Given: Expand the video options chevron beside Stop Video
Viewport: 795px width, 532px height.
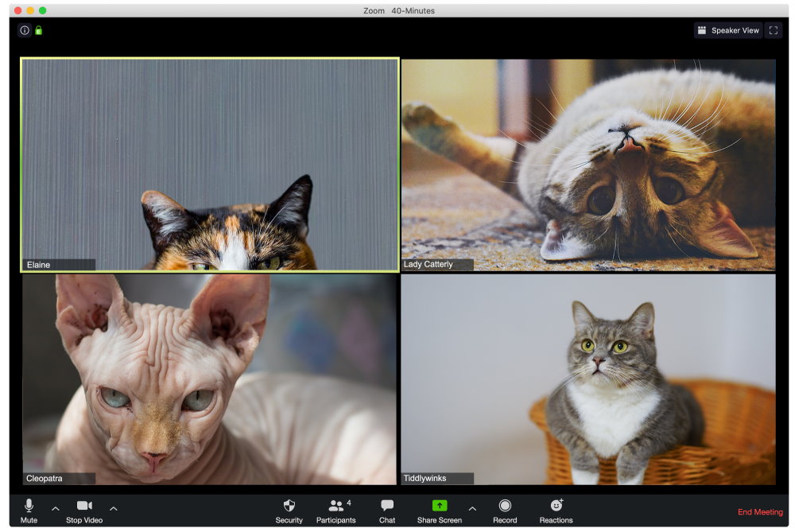Looking at the screenshot, I should point(114,508).
